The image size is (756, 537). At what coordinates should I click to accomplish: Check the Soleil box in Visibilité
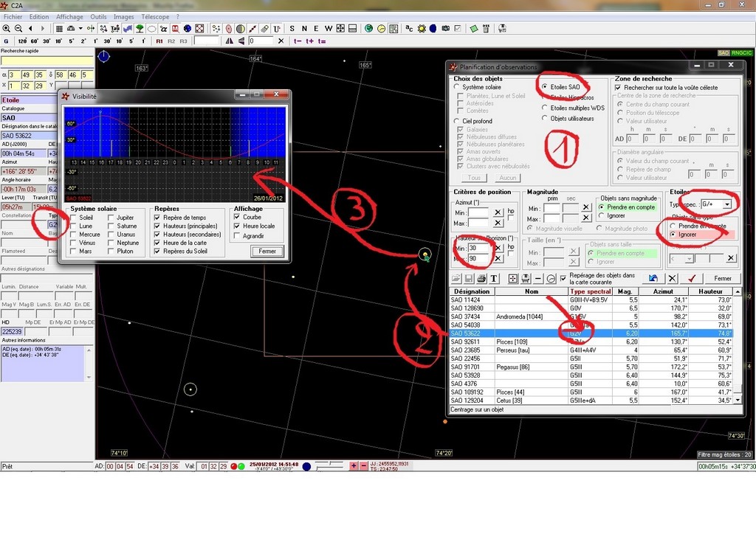[73, 218]
